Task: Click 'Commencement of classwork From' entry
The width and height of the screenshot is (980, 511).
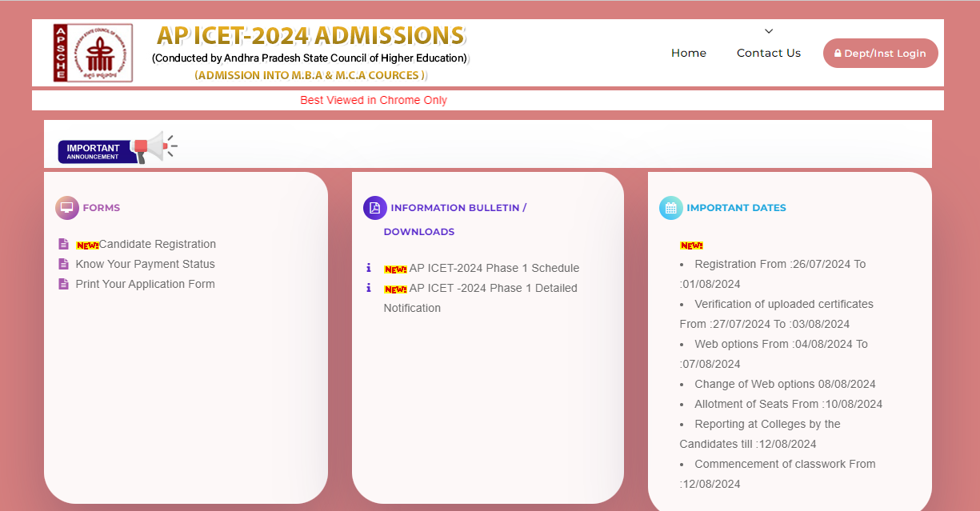Action: click(778, 473)
